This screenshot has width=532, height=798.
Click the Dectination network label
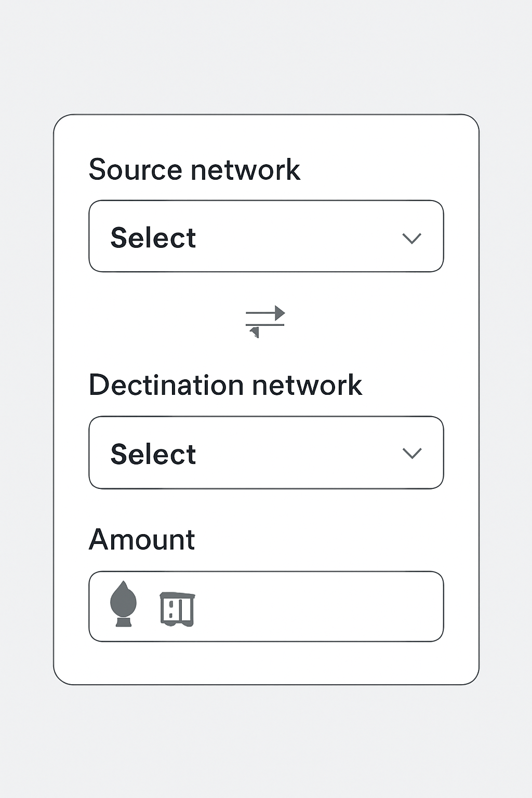coord(226,384)
